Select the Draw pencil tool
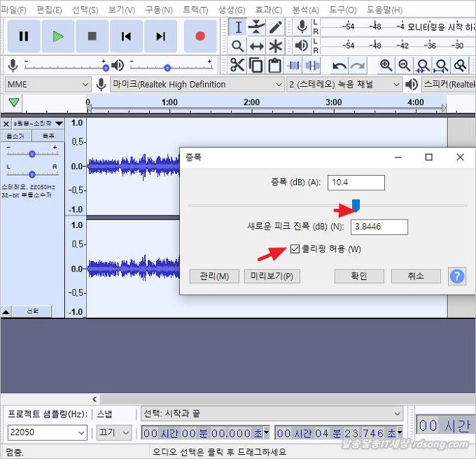The image size is (476, 459). click(x=275, y=27)
